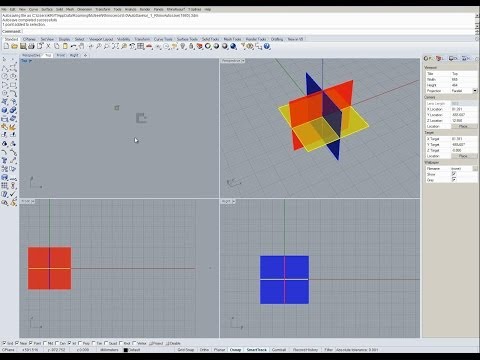Viewport: 480px width, 360px height.
Task: Switch to the Front viewport tab
Action: (61, 55)
